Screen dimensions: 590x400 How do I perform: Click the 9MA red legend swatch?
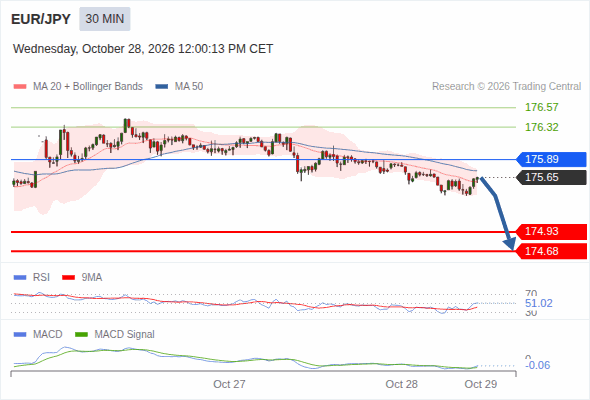point(68,278)
